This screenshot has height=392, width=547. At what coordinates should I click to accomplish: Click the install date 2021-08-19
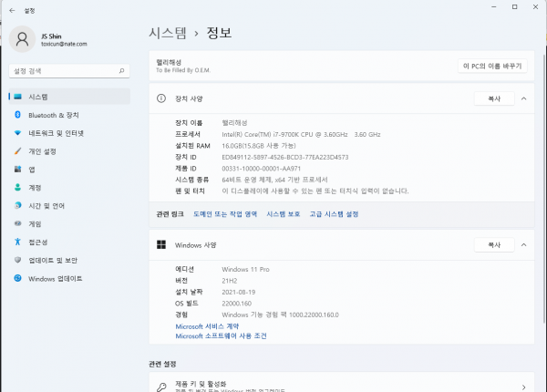pos(239,292)
